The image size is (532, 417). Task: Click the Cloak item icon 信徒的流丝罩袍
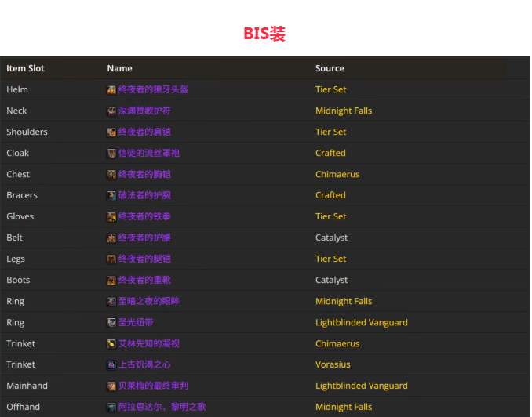111,153
